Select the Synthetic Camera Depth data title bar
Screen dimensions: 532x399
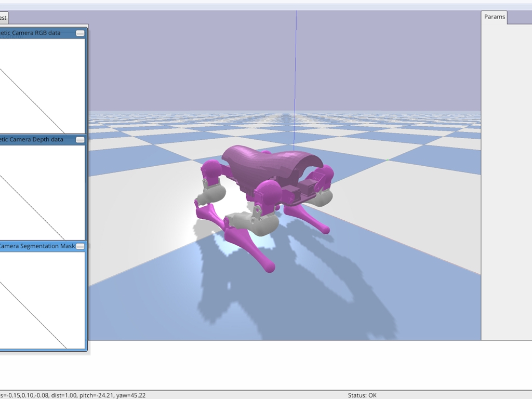click(36, 140)
